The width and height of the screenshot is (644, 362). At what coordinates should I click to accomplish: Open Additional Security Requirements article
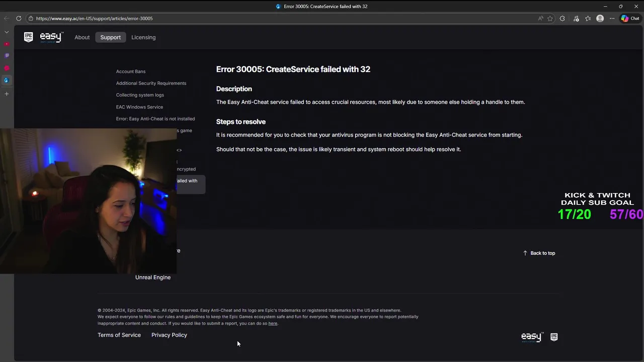(151, 83)
